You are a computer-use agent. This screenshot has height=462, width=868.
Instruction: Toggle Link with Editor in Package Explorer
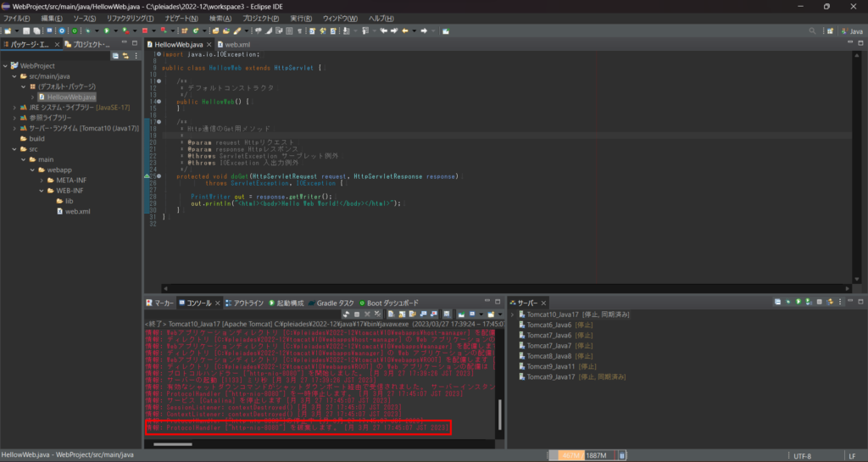(x=125, y=56)
